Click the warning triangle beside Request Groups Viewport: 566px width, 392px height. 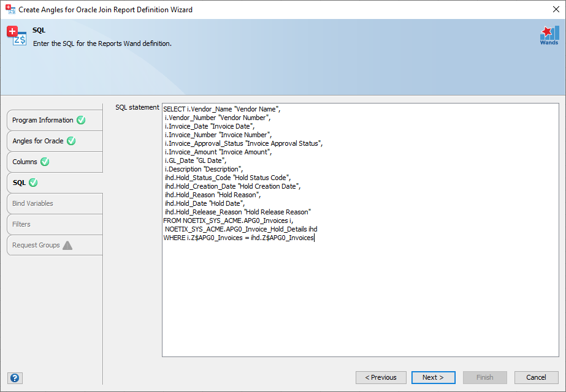[67, 245]
